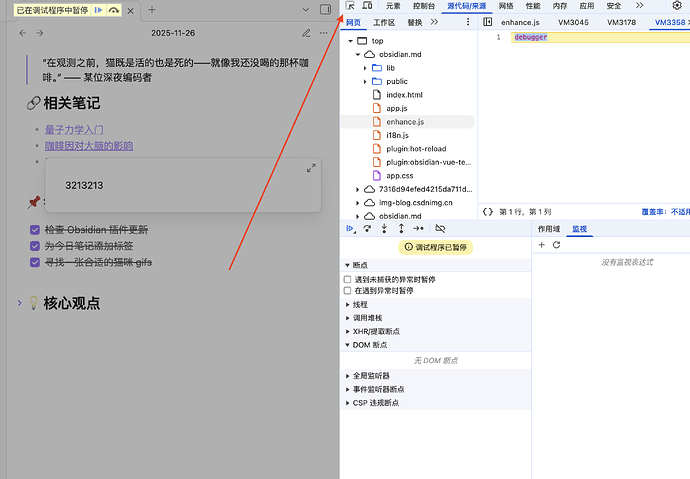Collapse the first obsidian.md tree node
The width and height of the screenshot is (690, 479).
pyautogui.click(x=358, y=55)
